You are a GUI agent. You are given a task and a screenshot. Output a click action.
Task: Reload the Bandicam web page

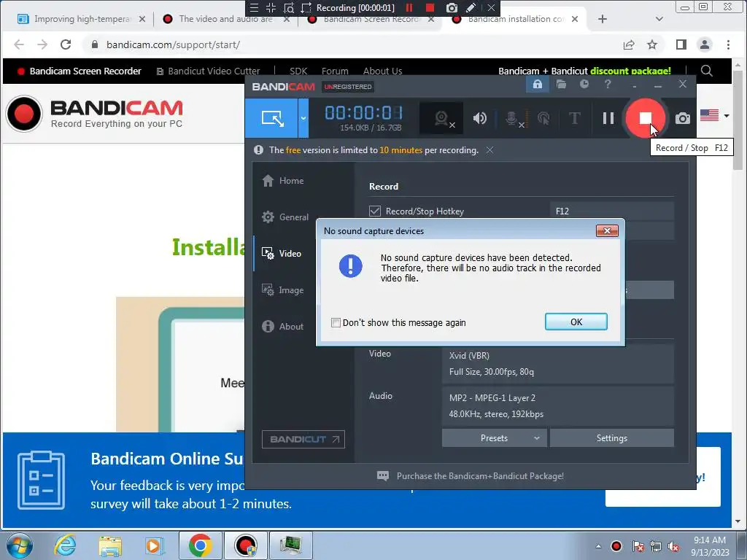pyautogui.click(x=66, y=44)
